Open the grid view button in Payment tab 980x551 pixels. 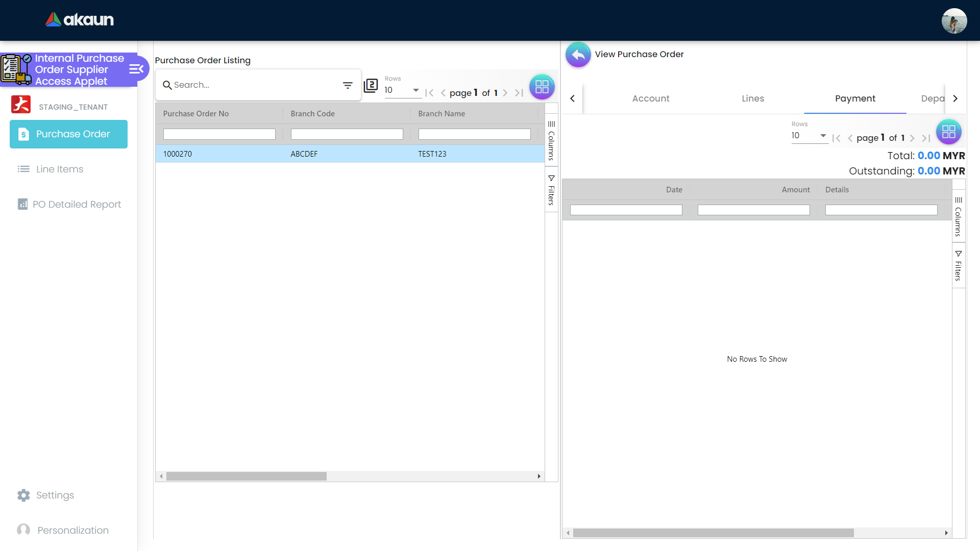click(948, 132)
